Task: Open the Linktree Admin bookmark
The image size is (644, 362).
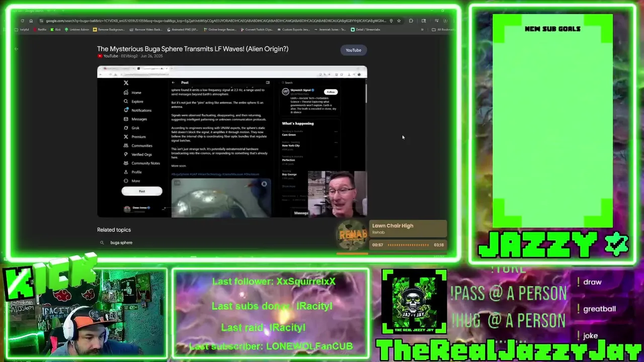Action: 77,30
